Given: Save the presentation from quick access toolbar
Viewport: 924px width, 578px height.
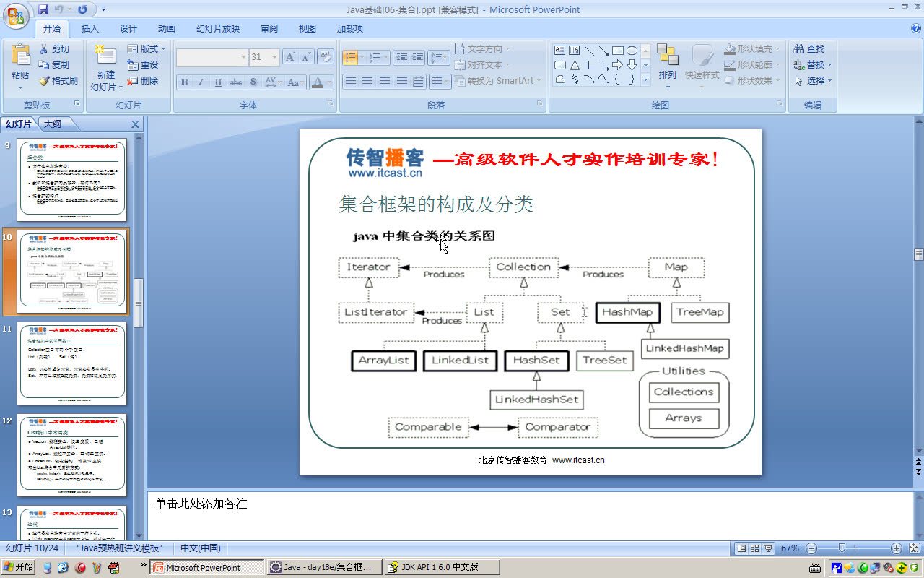Looking at the screenshot, I should click(43, 9).
